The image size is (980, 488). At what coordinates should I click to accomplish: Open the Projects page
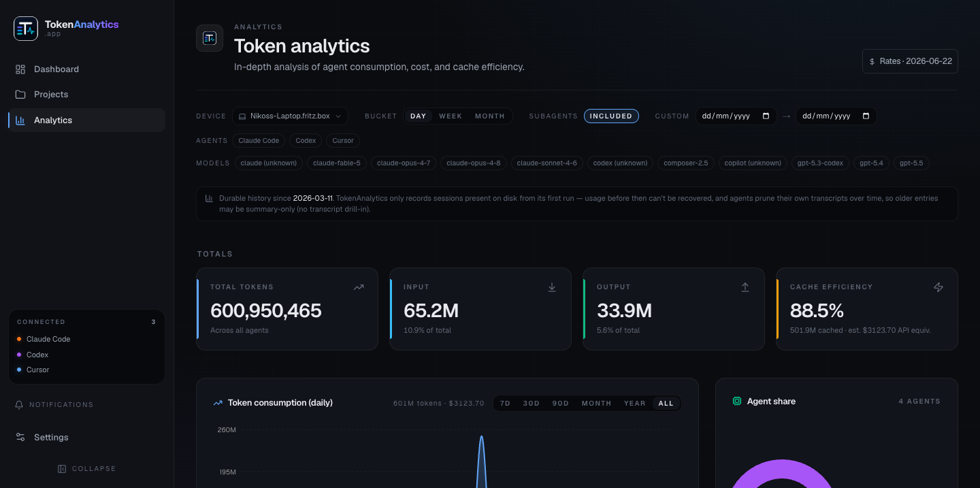click(86, 95)
